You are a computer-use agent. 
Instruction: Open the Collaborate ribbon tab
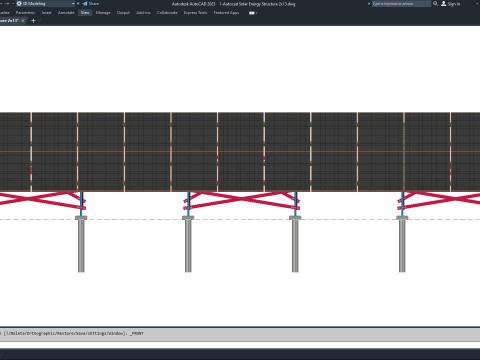click(167, 13)
